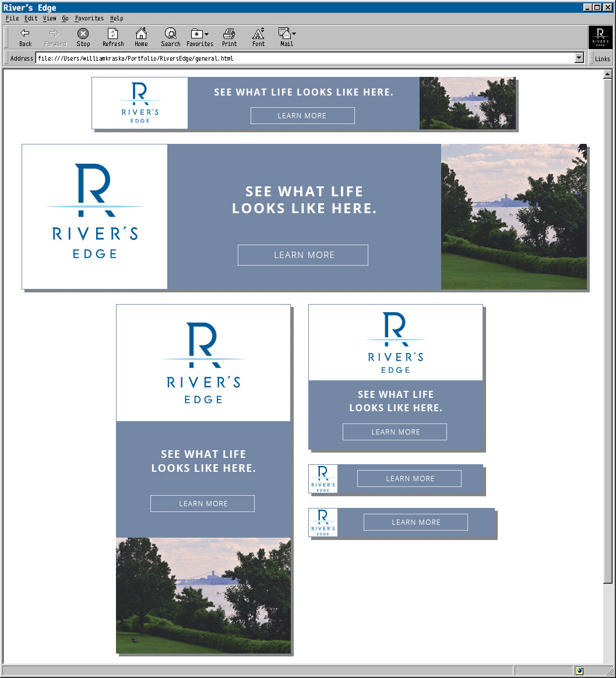Click the landscape photo in billboard banner

(514, 217)
